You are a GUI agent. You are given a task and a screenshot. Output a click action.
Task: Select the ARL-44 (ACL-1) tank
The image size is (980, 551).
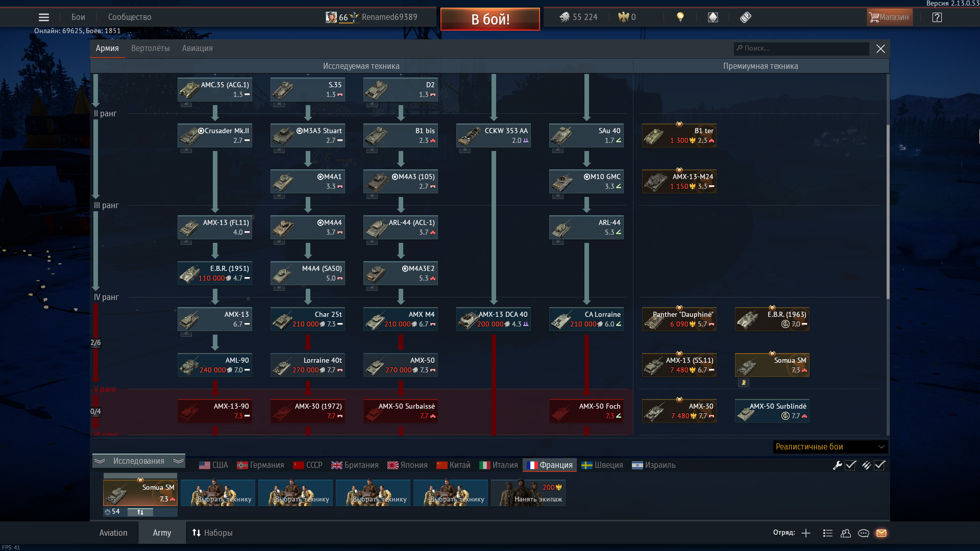click(x=401, y=228)
